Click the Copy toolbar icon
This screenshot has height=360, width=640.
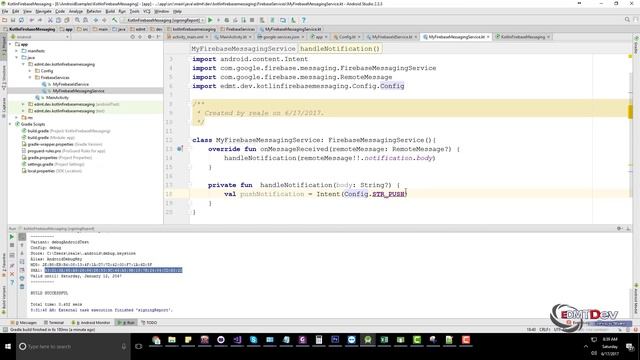tap(58, 20)
